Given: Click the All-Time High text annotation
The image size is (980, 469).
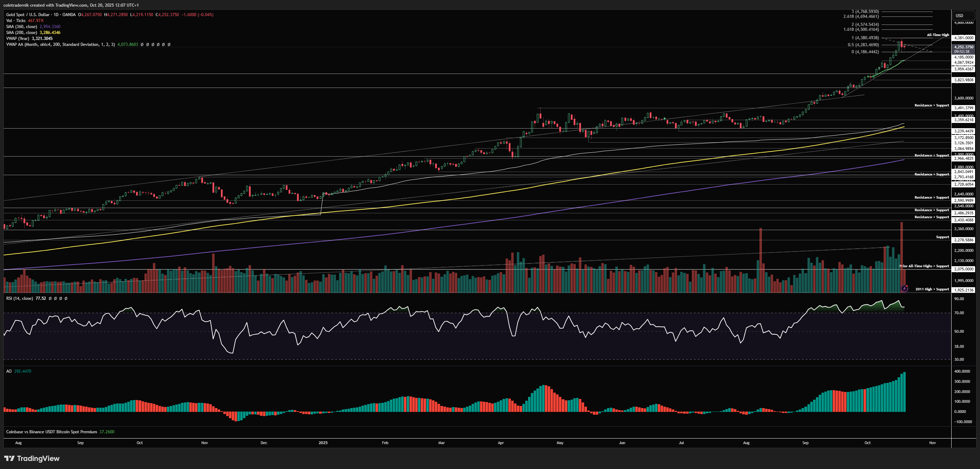Looking at the screenshot, I should [938, 35].
